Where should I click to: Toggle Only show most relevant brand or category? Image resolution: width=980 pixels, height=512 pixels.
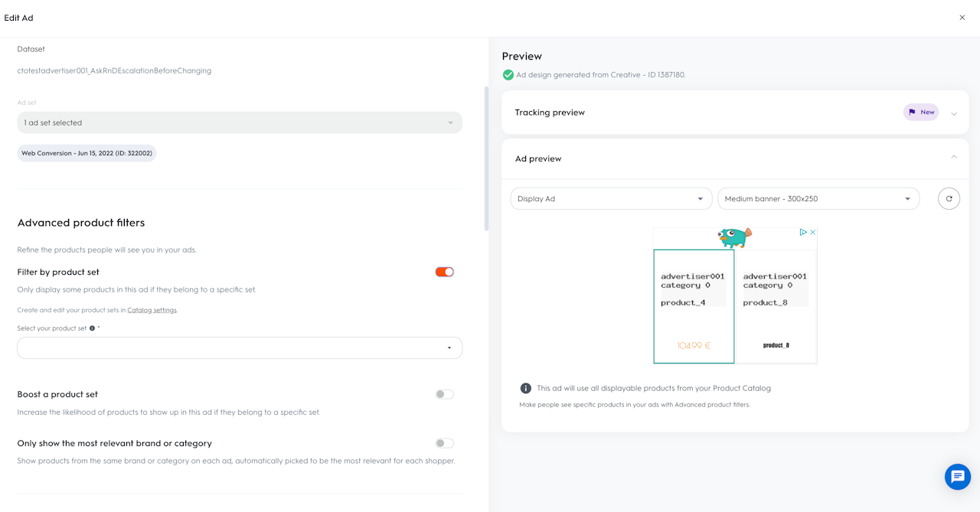pyautogui.click(x=444, y=443)
